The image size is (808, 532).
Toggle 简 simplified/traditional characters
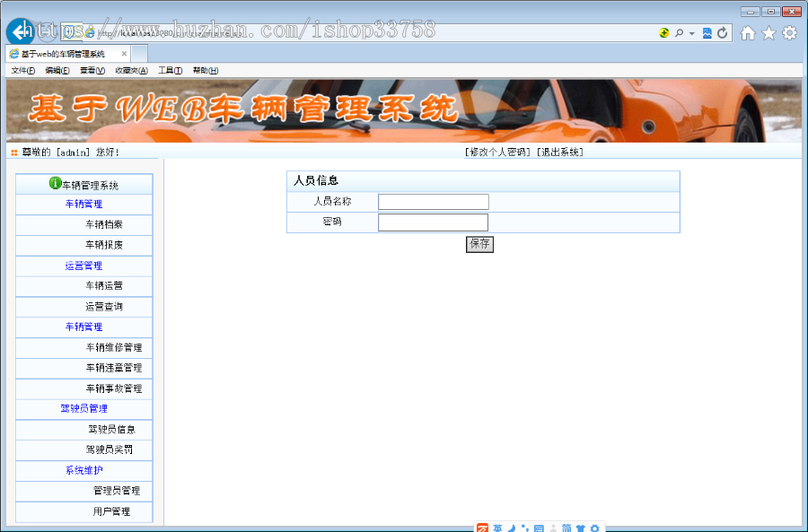[566, 528]
